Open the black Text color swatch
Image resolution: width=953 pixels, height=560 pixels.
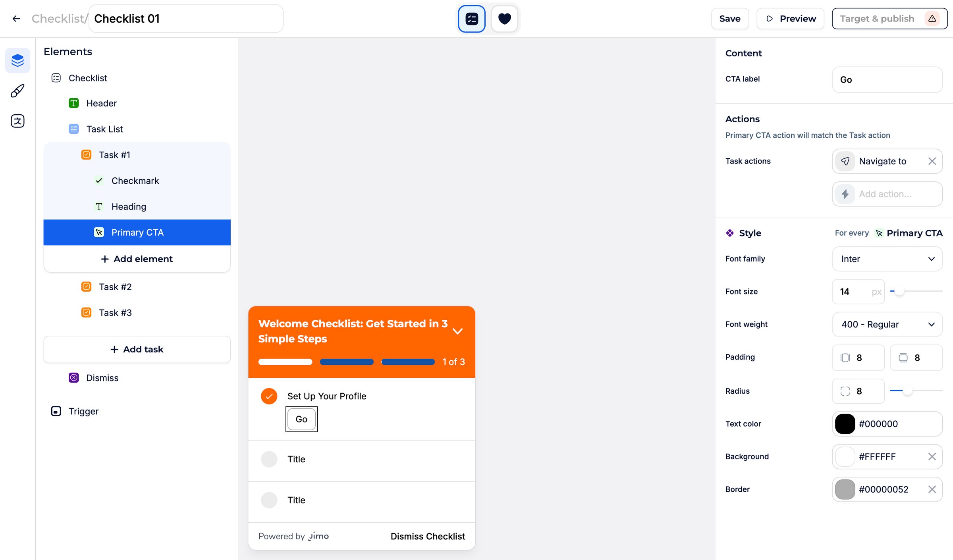click(845, 424)
